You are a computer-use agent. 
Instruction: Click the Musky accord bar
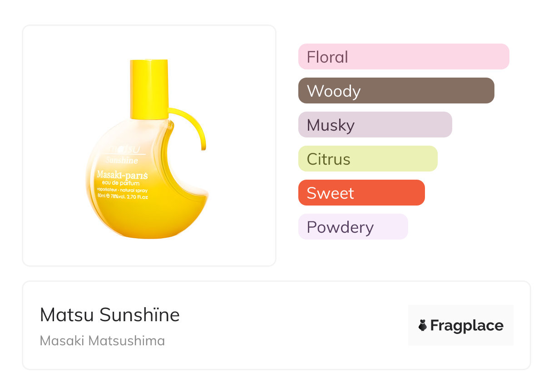point(375,125)
